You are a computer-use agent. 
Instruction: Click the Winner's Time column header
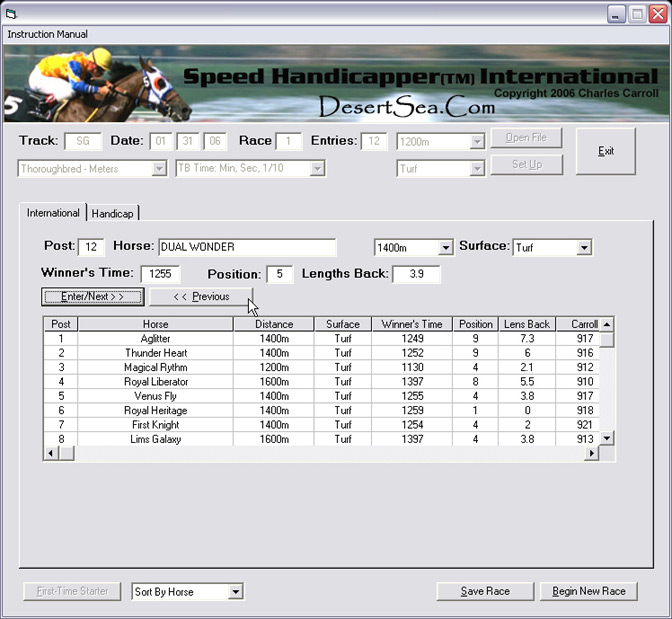(x=412, y=325)
